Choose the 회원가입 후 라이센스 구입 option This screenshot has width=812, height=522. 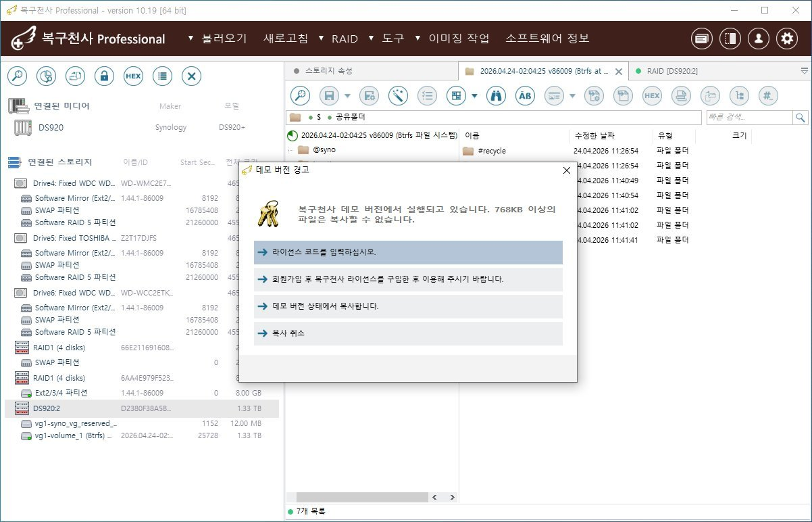[408, 279]
